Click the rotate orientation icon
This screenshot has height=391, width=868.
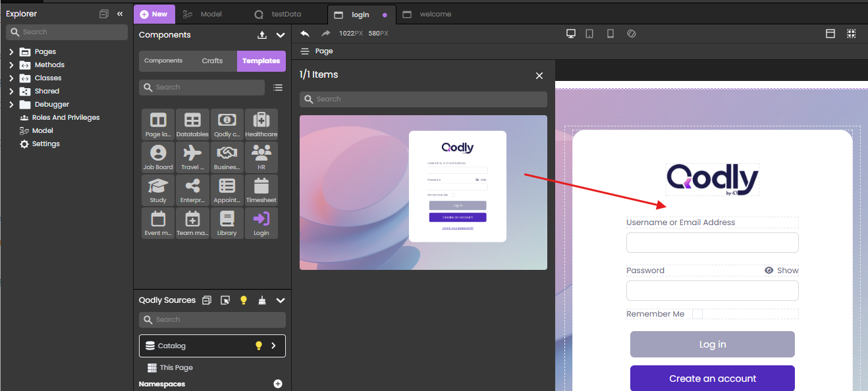631,34
